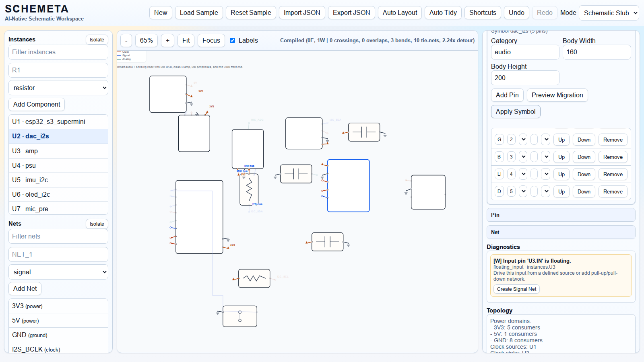
Task: Expand the Net section header
Action: click(561, 232)
